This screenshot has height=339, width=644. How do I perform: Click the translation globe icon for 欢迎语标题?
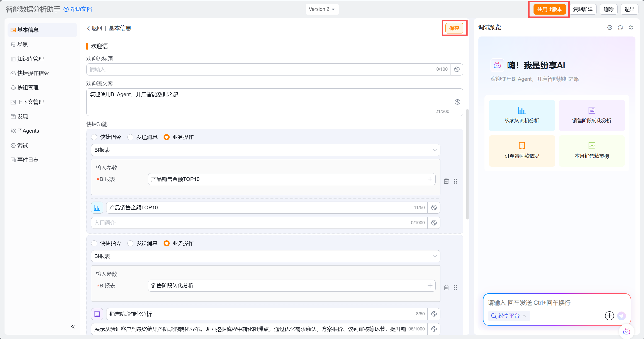457,69
